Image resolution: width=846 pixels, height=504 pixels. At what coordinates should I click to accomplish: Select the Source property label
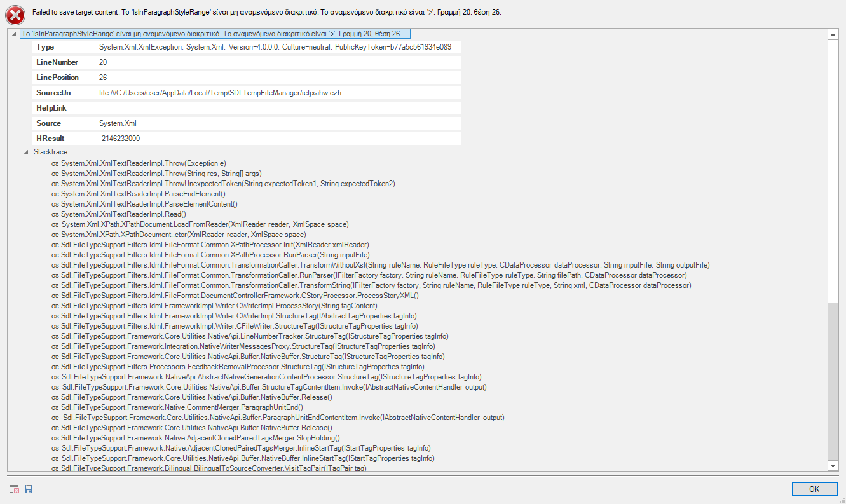click(49, 123)
